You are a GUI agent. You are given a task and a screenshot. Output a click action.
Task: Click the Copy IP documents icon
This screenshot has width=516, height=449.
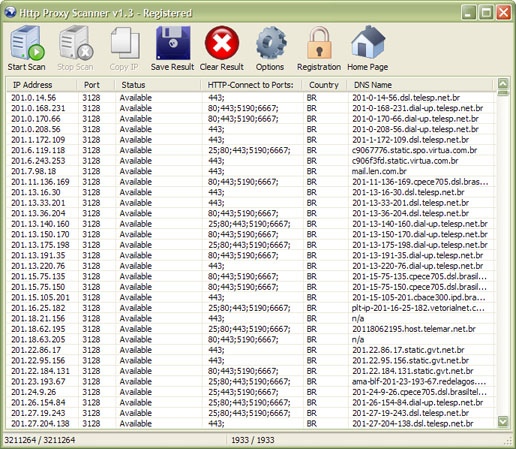tap(125, 44)
